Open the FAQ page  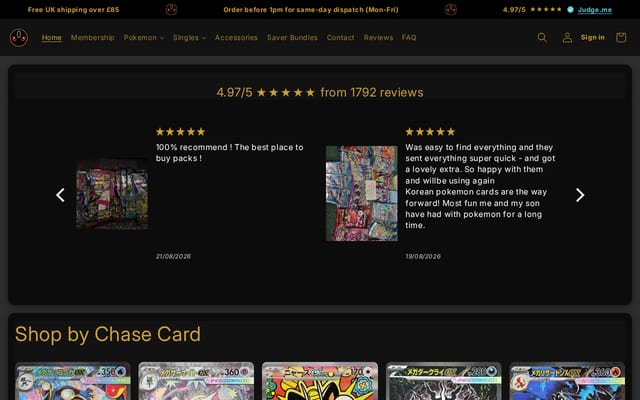tap(409, 38)
